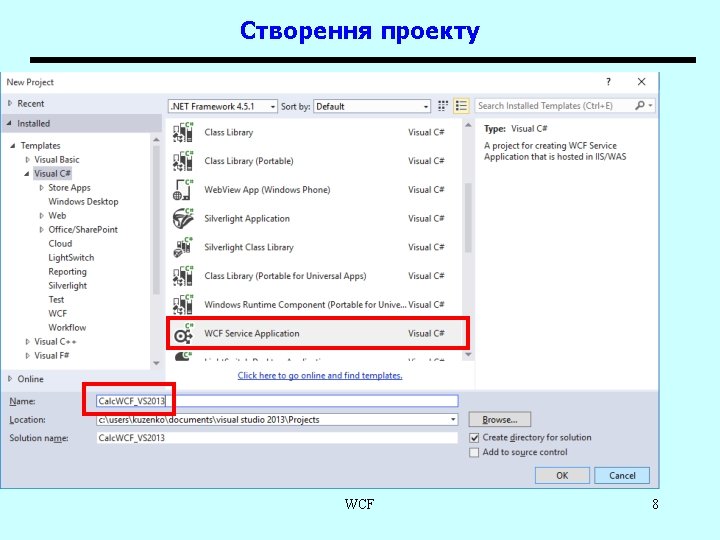Enable Add to source control checkbox
This screenshot has height=540, width=720.
[474, 452]
